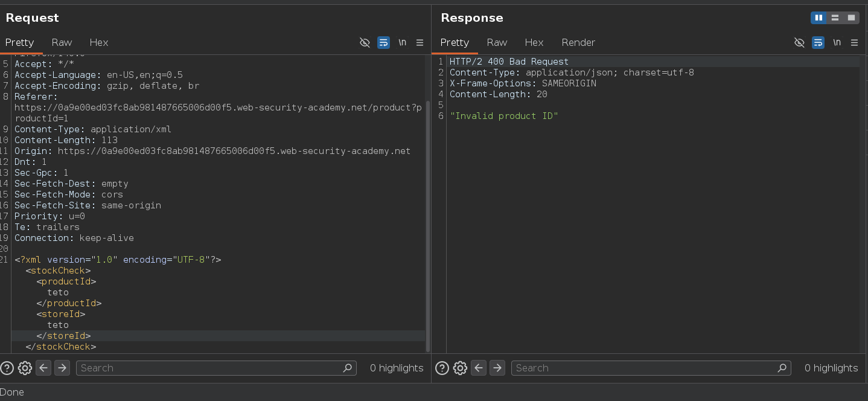Screen dimensions: 868x401
Task: Focus the Response search field
Action: click(x=651, y=368)
